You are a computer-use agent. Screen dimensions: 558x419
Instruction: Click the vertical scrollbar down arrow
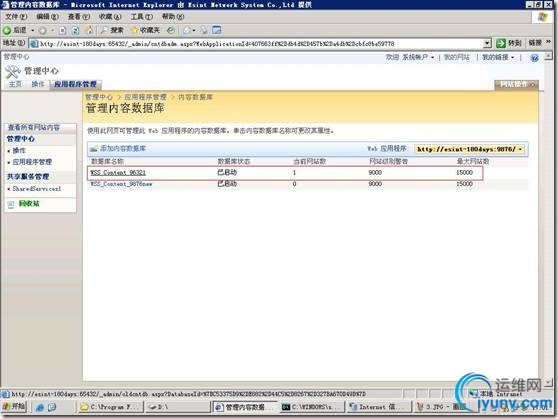548,383
